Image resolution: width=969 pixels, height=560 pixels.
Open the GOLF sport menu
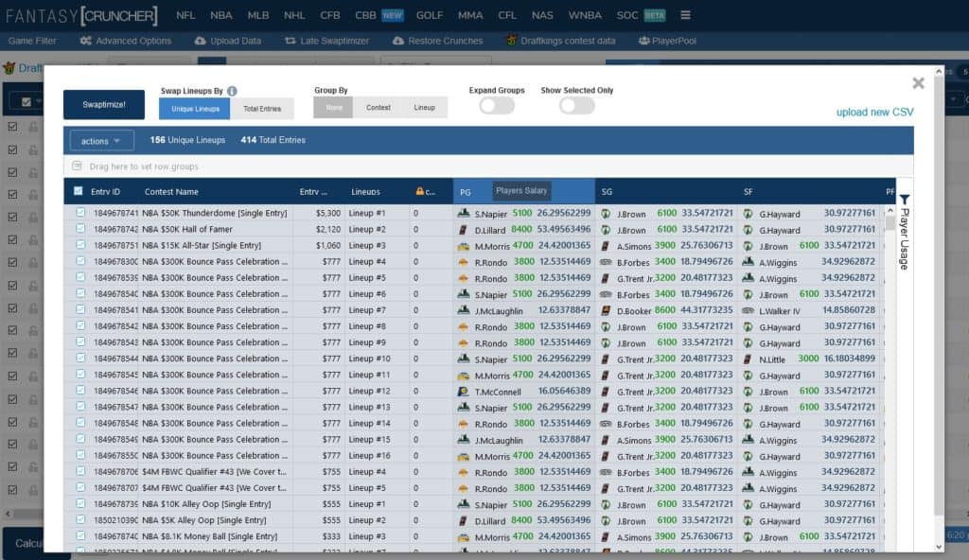[430, 15]
